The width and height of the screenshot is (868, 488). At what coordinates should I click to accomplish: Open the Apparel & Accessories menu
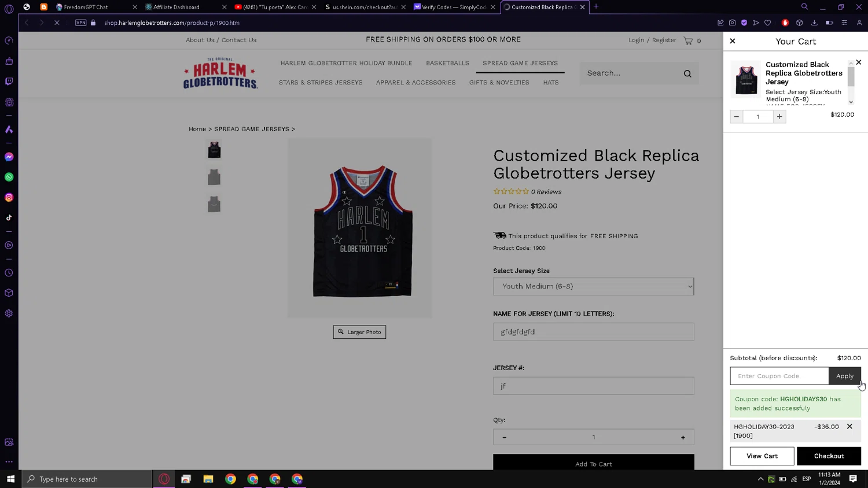pyautogui.click(x=415, y=83)
